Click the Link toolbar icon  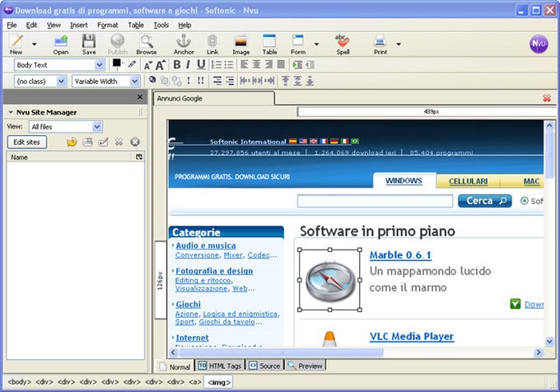pos(212,44)
